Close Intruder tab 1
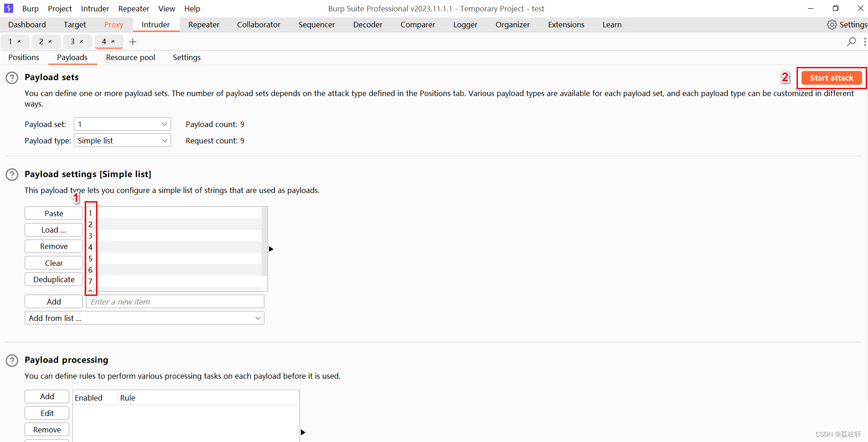 (x=19, y=41)
